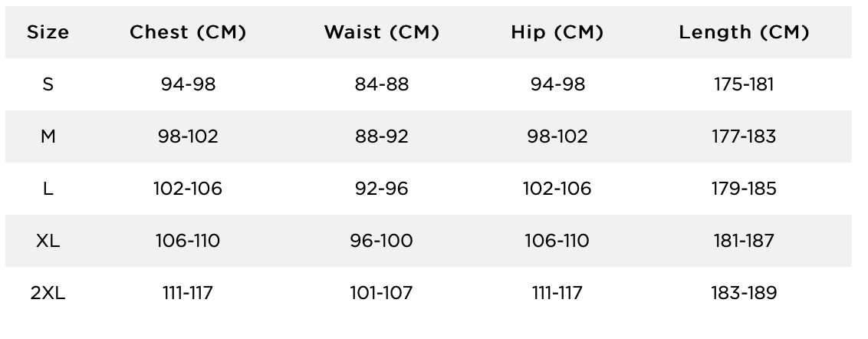Image resolution: width=868 pixels, height=339 pixels.
Task: Click waist value 101-107 for size 2XL
Action: (382, 293)
